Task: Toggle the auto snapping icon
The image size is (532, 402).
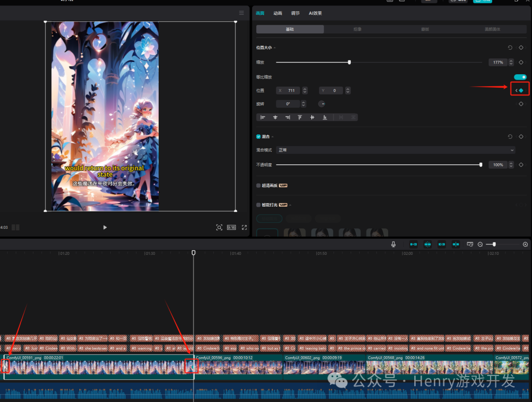Action: [x=428, y=245]
